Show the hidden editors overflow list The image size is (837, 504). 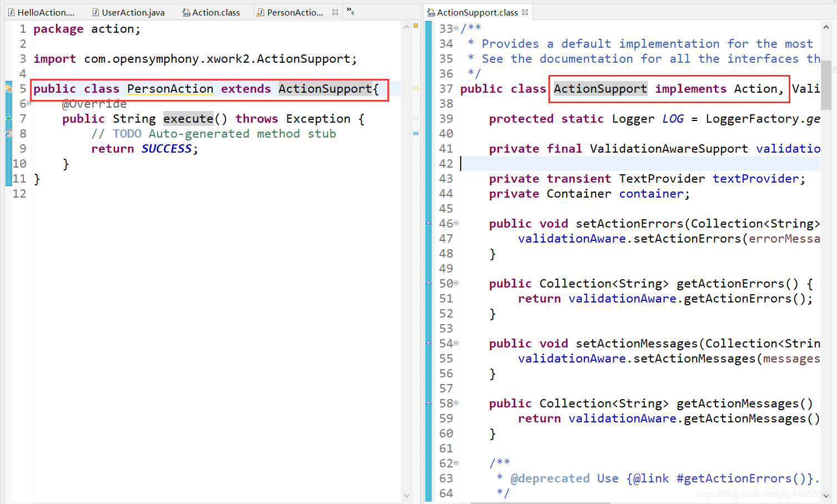350,11
